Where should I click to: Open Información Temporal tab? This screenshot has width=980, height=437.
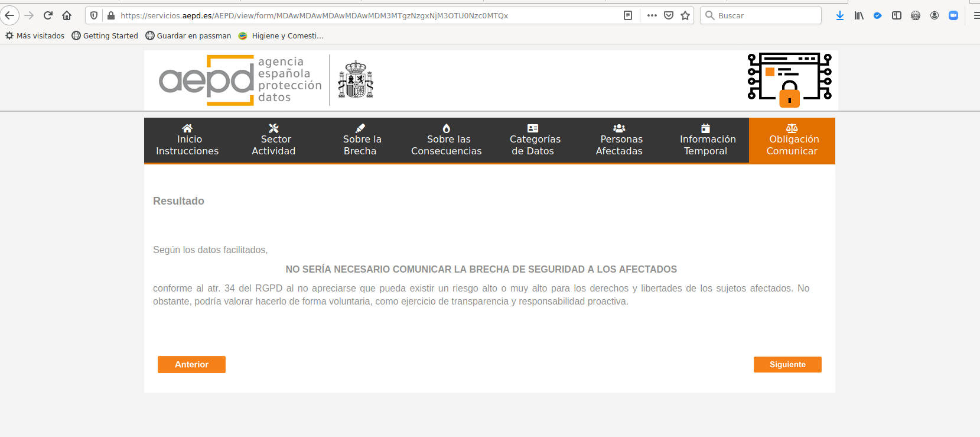(706, 140)
